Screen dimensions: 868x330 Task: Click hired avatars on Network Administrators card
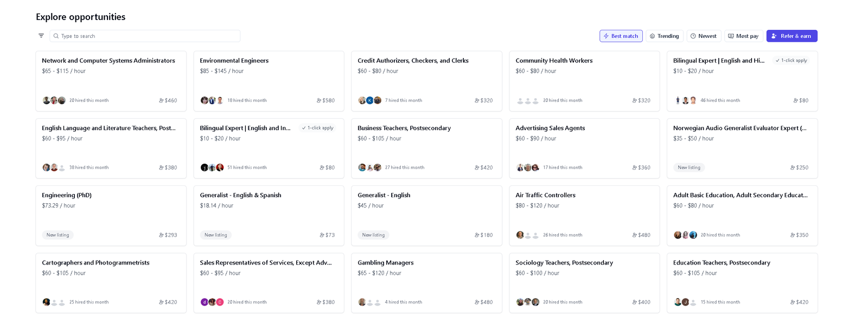pyautogui.click(x=54, y=100)
